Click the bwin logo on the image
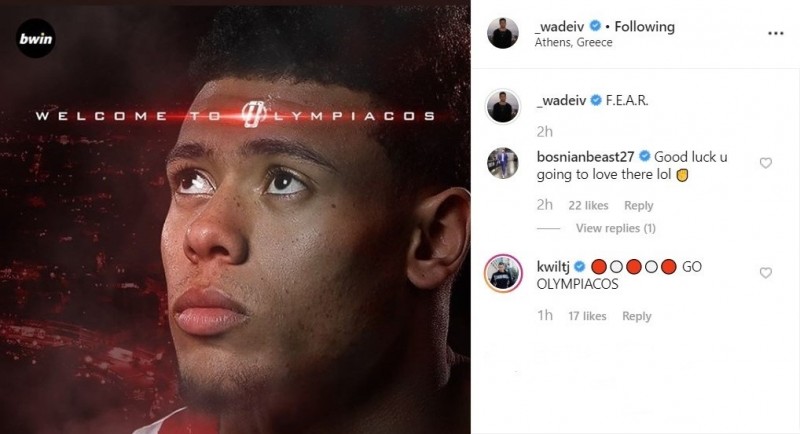This screenshot has width=800, height=434. [x=35, y=38]
